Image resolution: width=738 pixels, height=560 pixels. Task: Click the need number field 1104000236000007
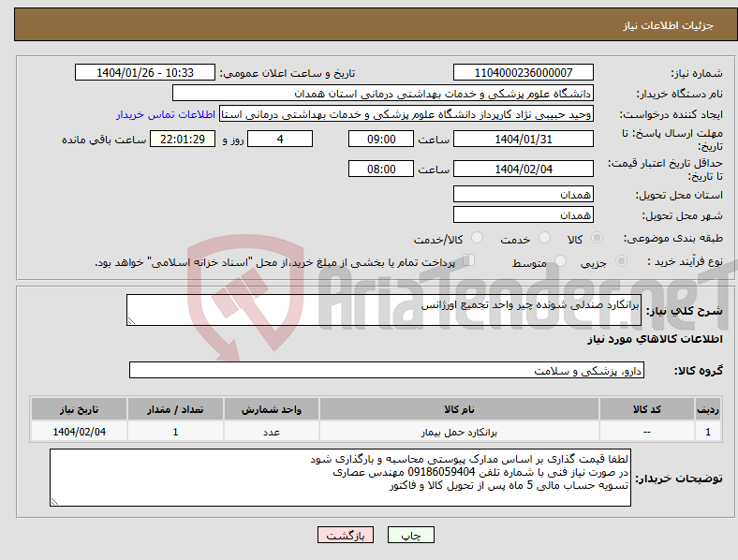pos(523,72)
